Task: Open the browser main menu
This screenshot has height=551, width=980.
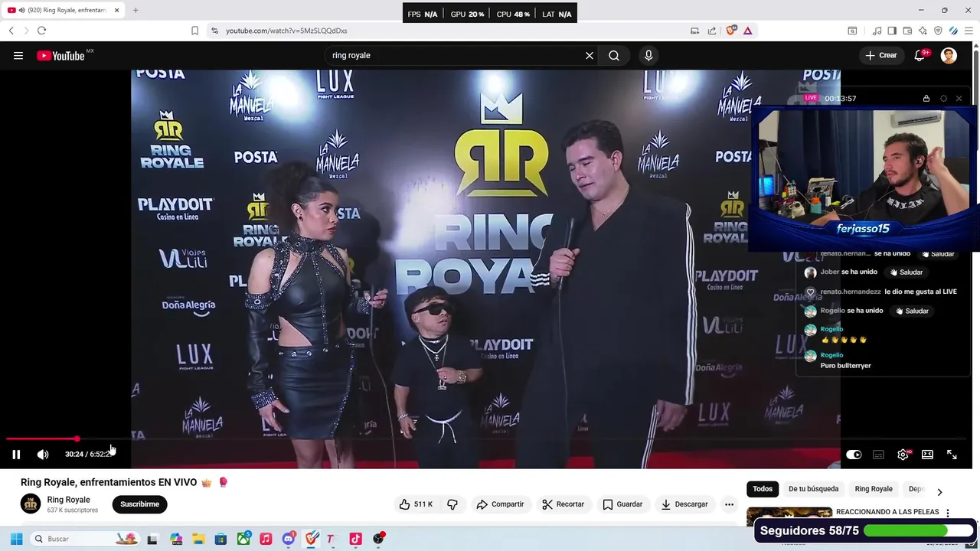Action: (x=969, y=31)
